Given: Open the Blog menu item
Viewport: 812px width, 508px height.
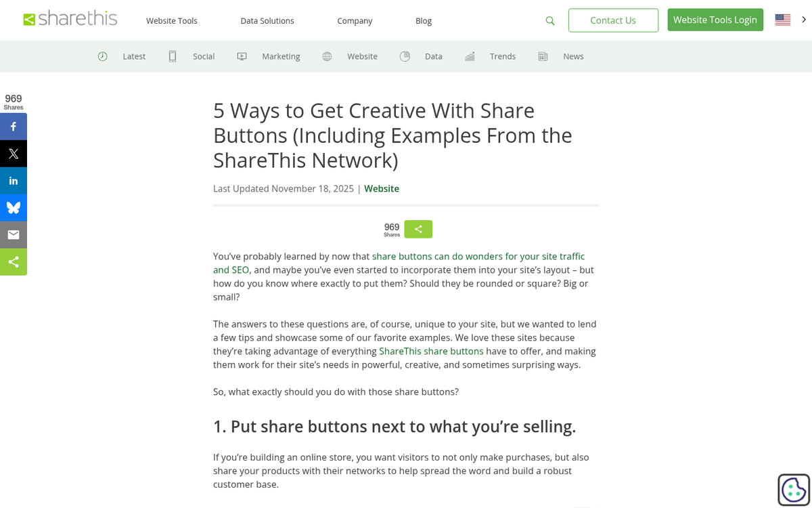Looking at the screenshot, I should (x=423, y=21).
